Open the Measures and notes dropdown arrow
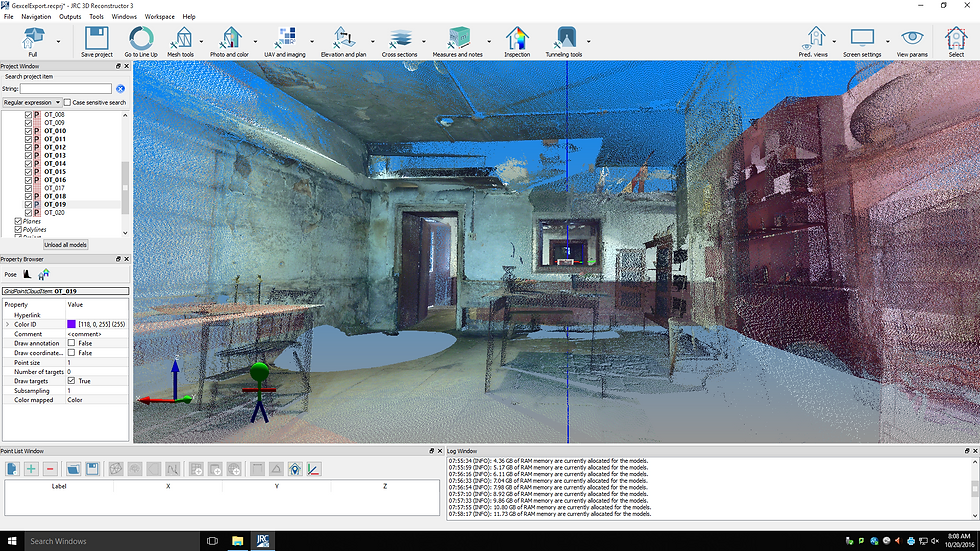 point(489,42)
